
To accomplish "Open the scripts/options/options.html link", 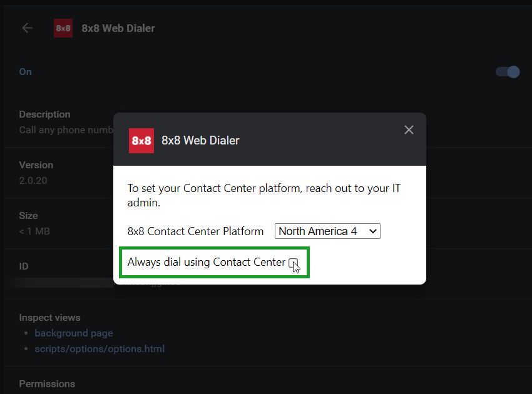I will (x=100, y=349).
